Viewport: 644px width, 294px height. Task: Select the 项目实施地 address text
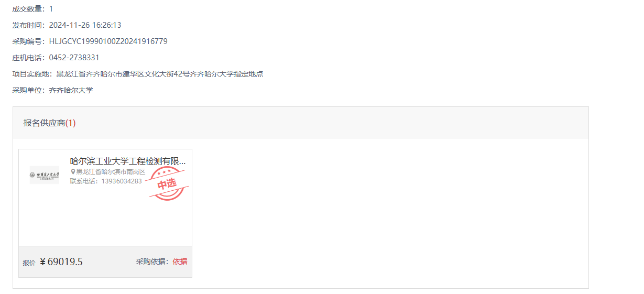pyautogui.click(x=160, y=74)
